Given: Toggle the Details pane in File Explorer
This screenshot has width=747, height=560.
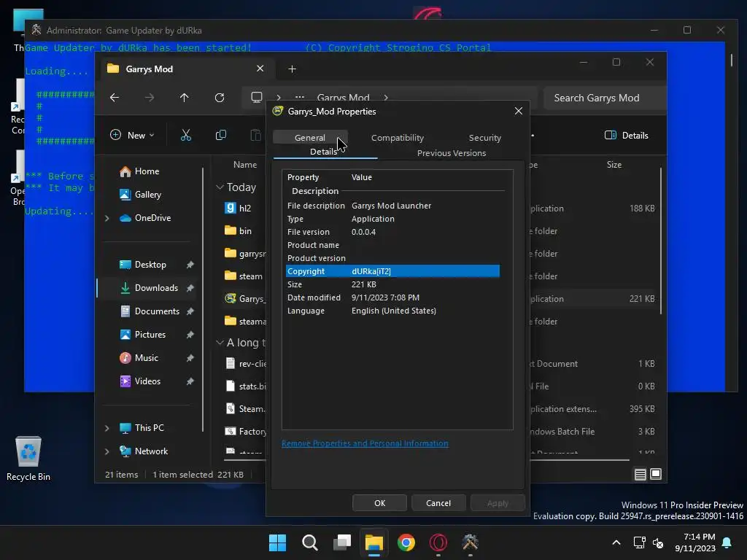Looking at the screenshot, I should tap(626, 135).
